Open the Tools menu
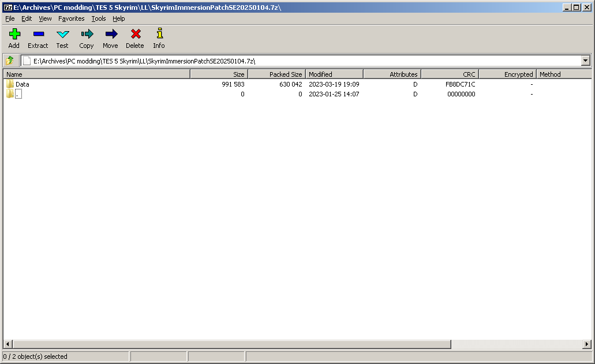Image resolution: width=595 pixels, height=364 pixels. click(x=98, y=18)
